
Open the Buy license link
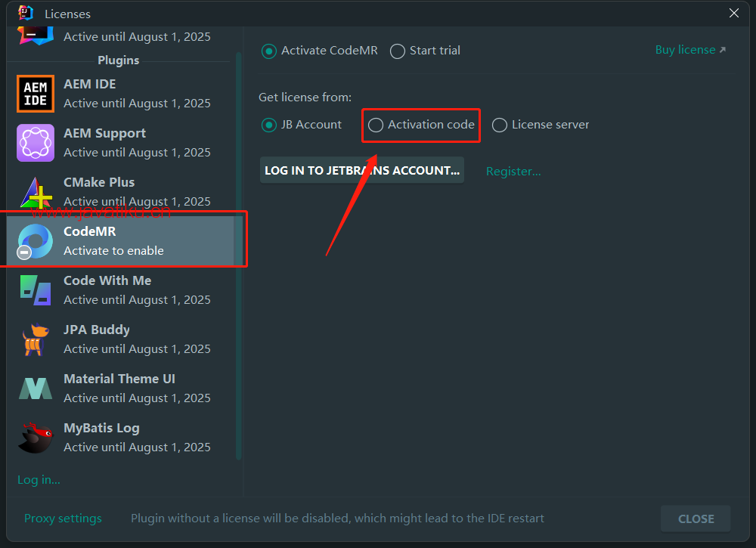(x=690, y=50)
